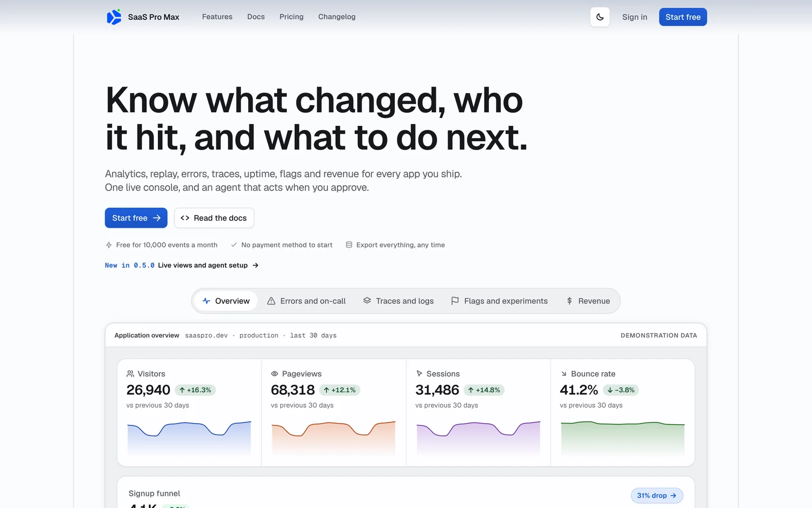Switch to Traces and logs tab

click(x=398, y=301)
